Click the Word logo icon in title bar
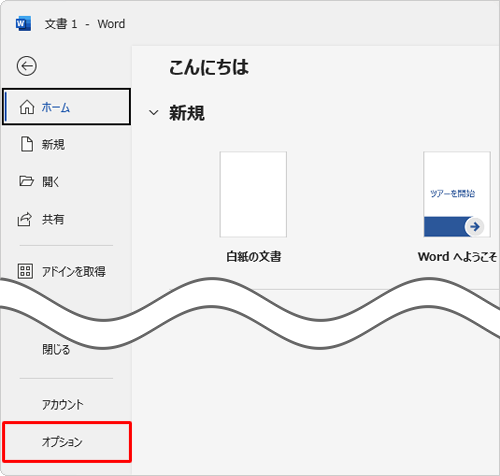Viewport: 500px width, 476px height. point(23,24)
